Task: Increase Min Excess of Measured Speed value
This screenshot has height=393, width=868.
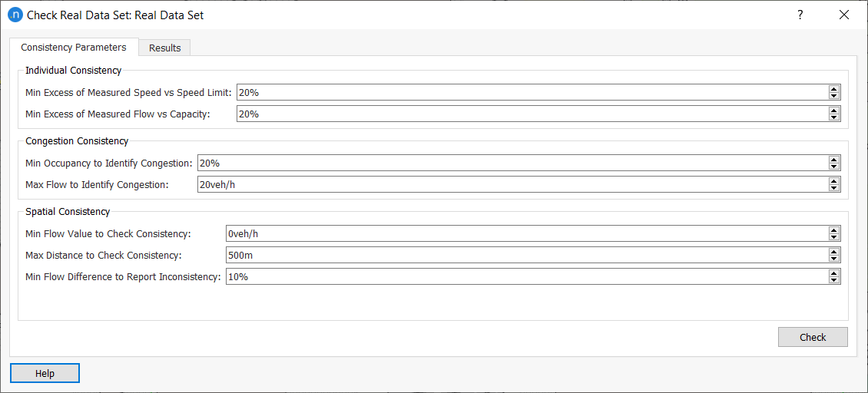Action: point(833,89)
